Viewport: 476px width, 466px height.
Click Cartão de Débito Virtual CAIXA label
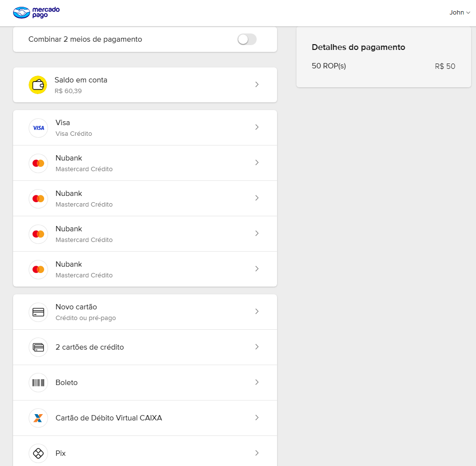click(x=109, y=418)
